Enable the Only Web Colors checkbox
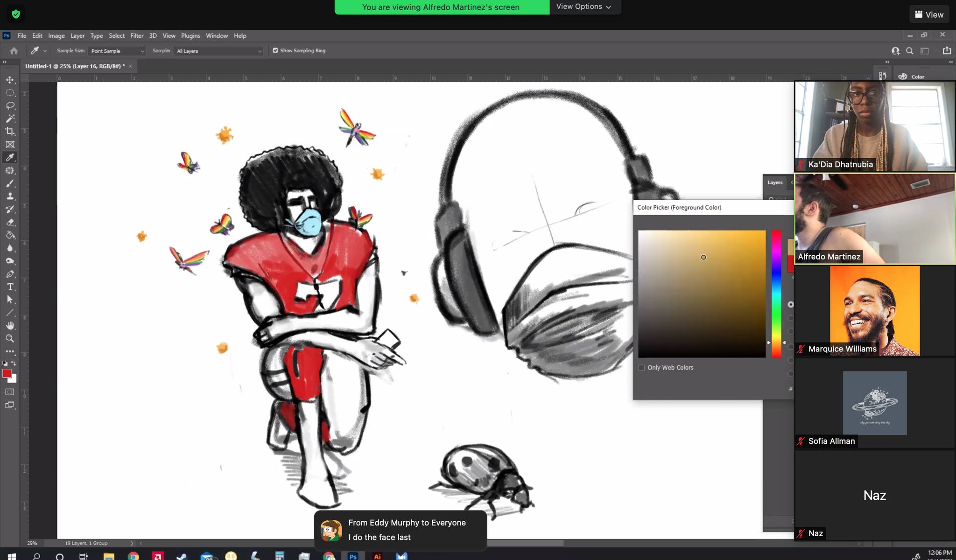The height and width of the screenshot is (560, 956). pos(641,368)
